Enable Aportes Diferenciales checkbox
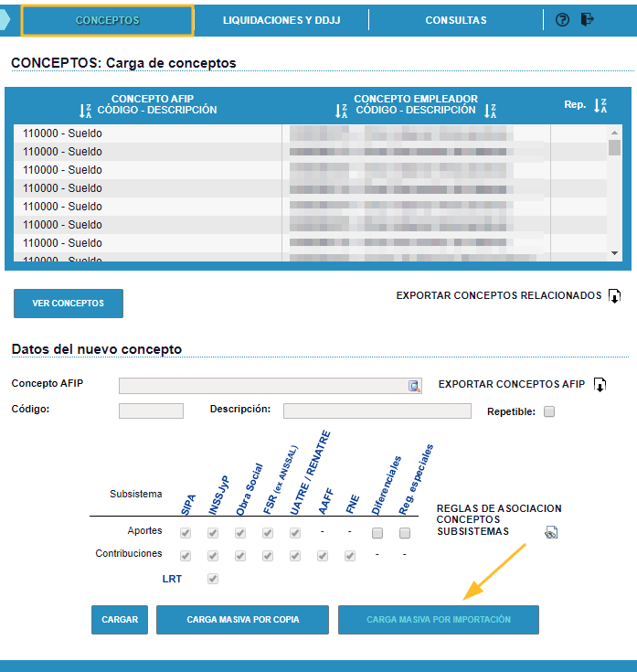 point(377,533)
